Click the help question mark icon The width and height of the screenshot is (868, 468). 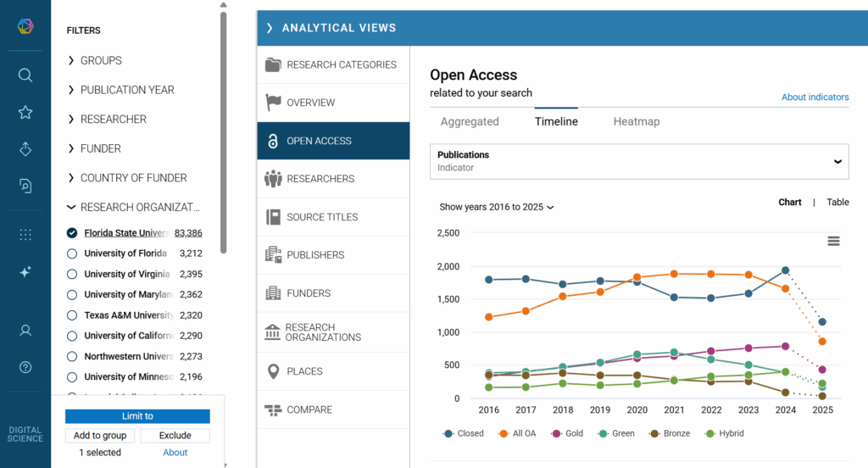(25, 367)
